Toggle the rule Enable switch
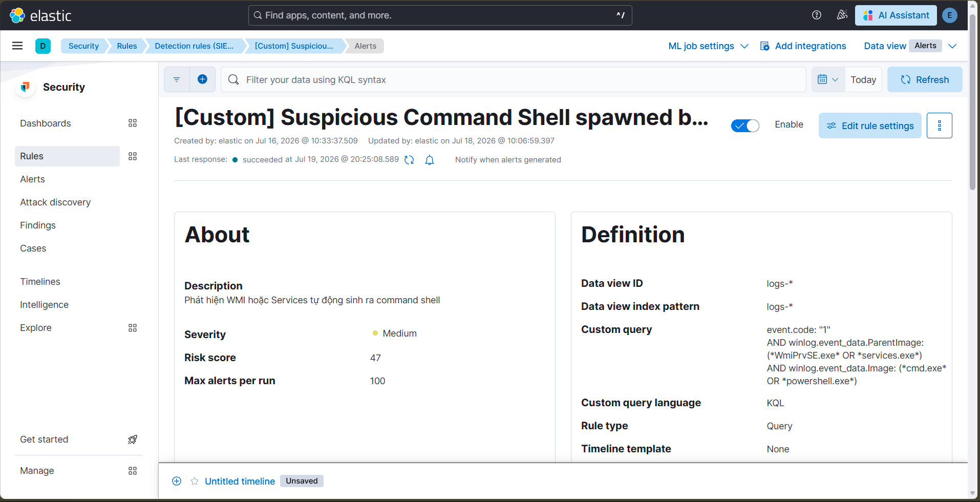 pos(745,126)
